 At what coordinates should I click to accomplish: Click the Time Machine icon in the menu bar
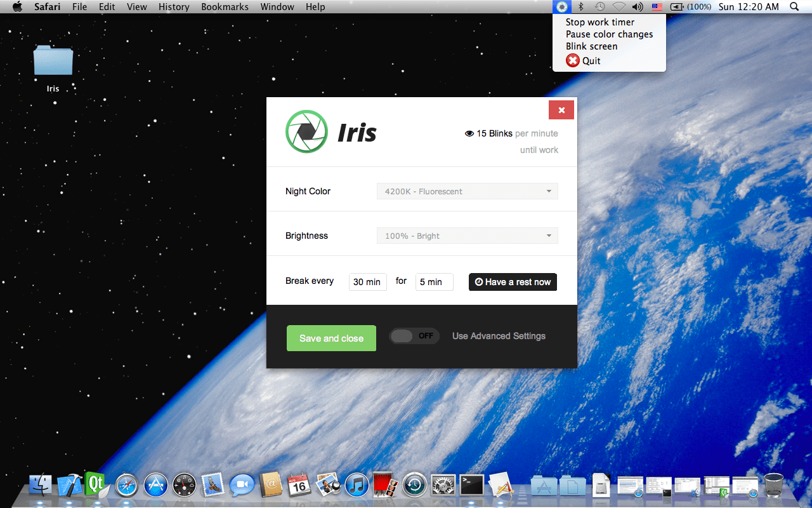click(599, 7)
